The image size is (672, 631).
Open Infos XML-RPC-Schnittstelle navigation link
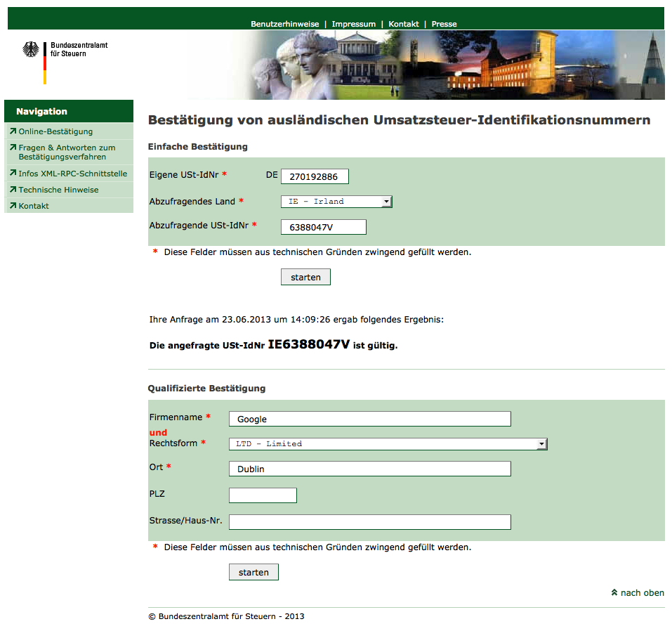coord(72,174)
